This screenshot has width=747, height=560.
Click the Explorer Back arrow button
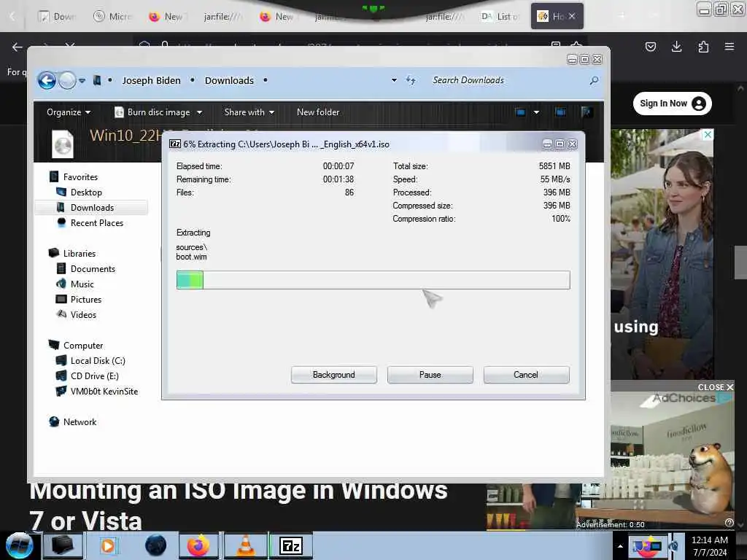47,80
